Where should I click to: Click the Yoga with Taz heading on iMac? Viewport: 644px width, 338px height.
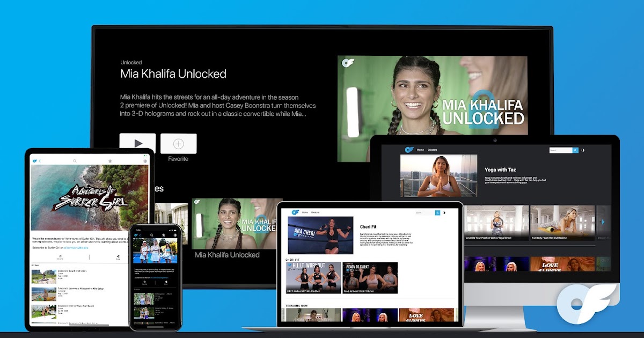(x=500, y=170)
